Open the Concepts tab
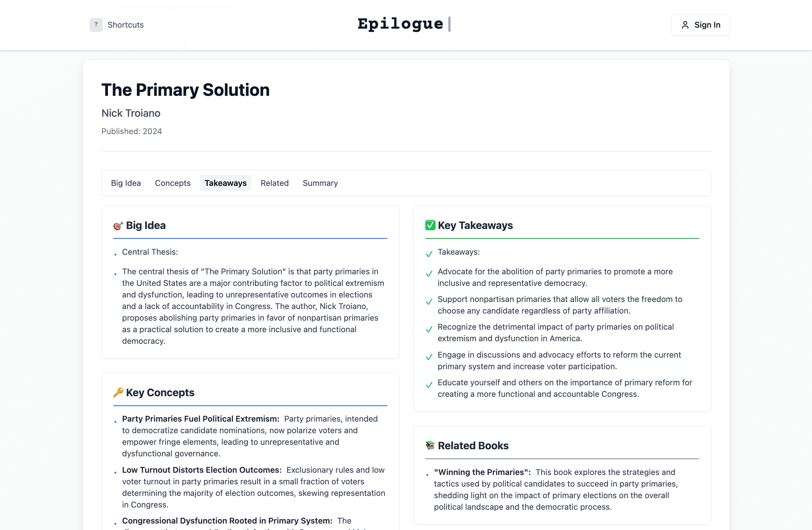The image size is (812, 530). (x=172, y=183)
